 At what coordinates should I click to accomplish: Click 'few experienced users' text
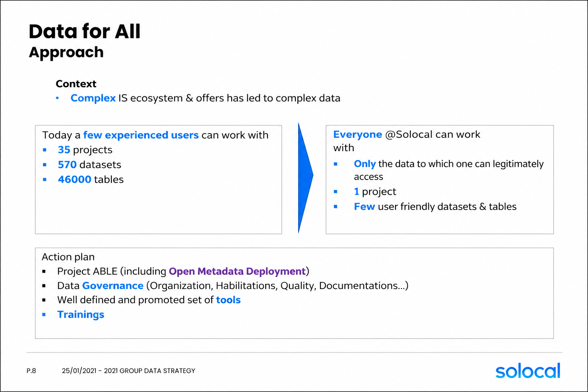[141, 135]
